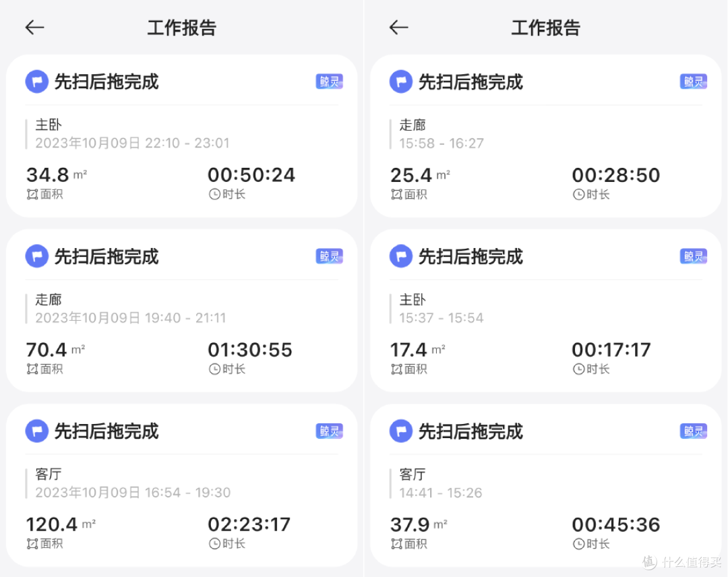
Task: Tap 鲸灵 badge on 主卧 15:37 card
Action: click(x=693, y=256)
